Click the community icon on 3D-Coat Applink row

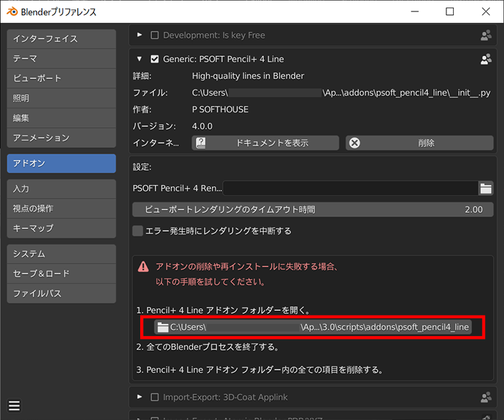(486, 397)
